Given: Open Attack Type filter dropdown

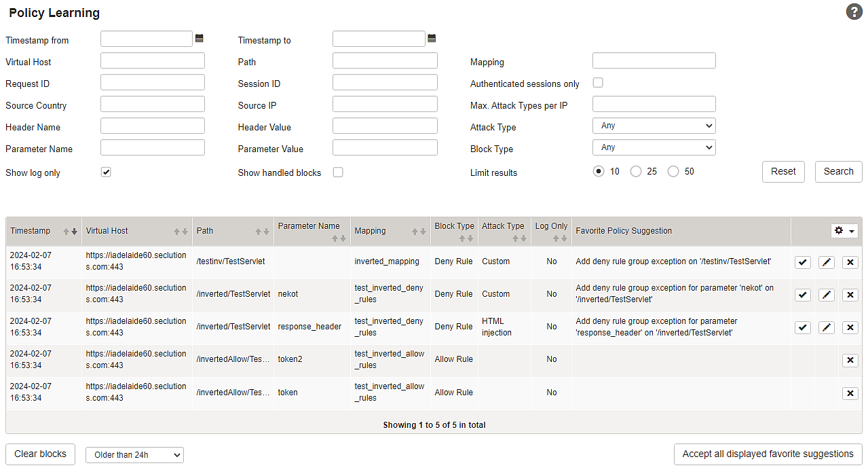Looking at the screenshot, I should point(654,126).
